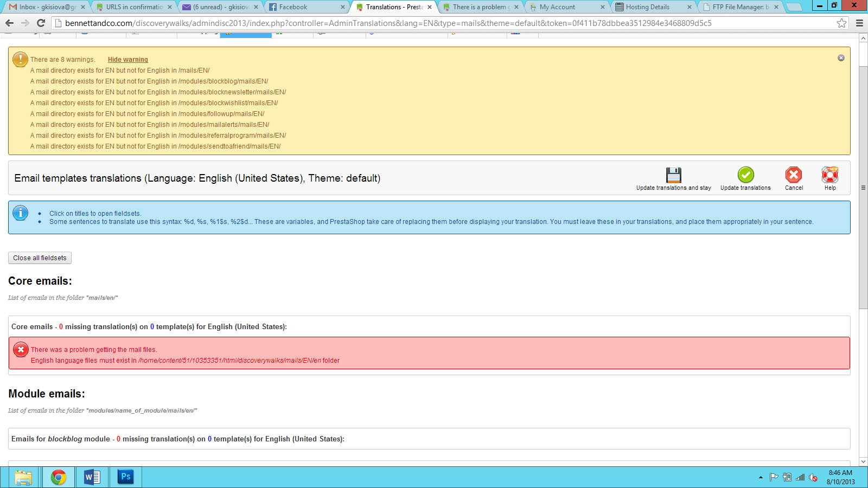The width and height of the screenshot is (868, 488).
Task: Close the Facebook tab
Action: 342,7
